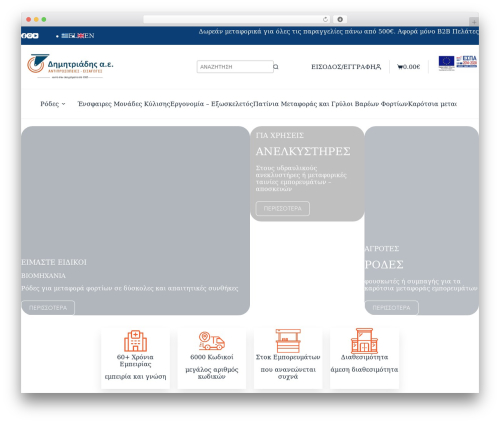The width and height of the screenshot is (500, 423).
Task: Open the Facebook social link
Action: [23, 36]
